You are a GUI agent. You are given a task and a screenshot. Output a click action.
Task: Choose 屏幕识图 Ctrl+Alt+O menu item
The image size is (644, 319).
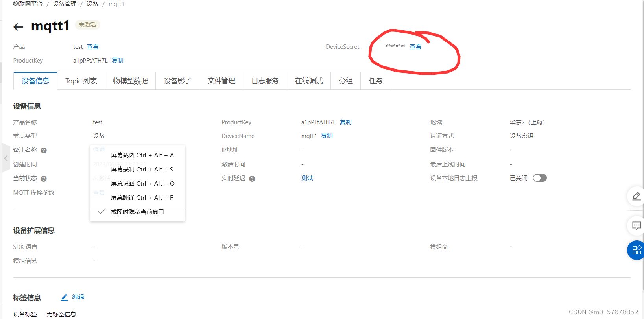[x=137, y=183]
